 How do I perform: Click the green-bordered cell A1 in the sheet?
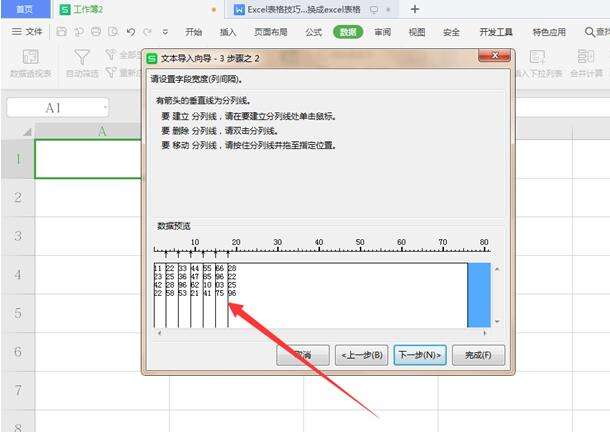(89, 159)
